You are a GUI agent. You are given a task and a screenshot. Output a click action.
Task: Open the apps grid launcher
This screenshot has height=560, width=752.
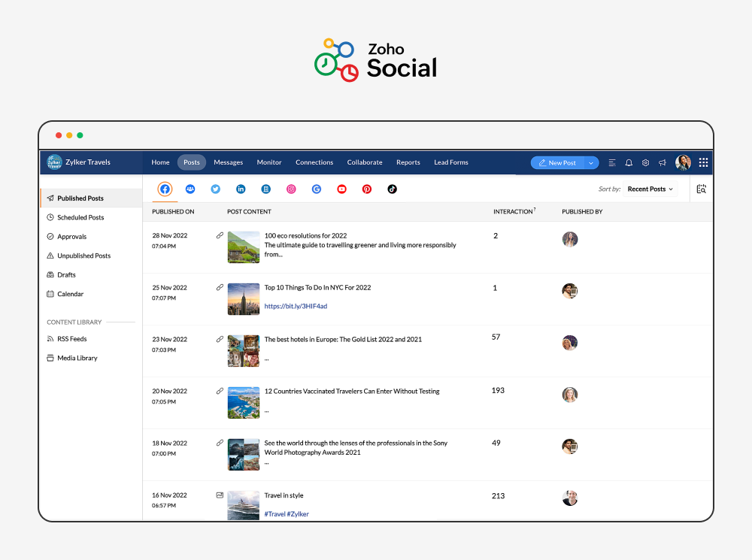coord(704,162)
